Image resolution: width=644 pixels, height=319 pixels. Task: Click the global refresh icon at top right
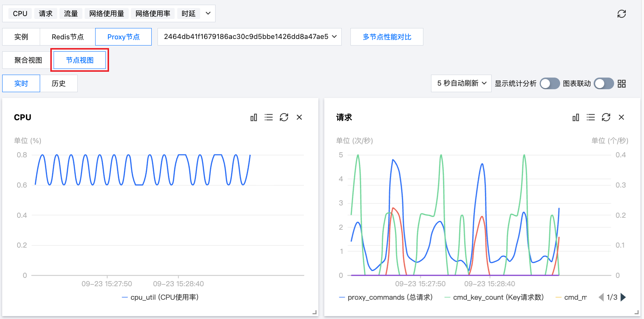click(621, 14)
